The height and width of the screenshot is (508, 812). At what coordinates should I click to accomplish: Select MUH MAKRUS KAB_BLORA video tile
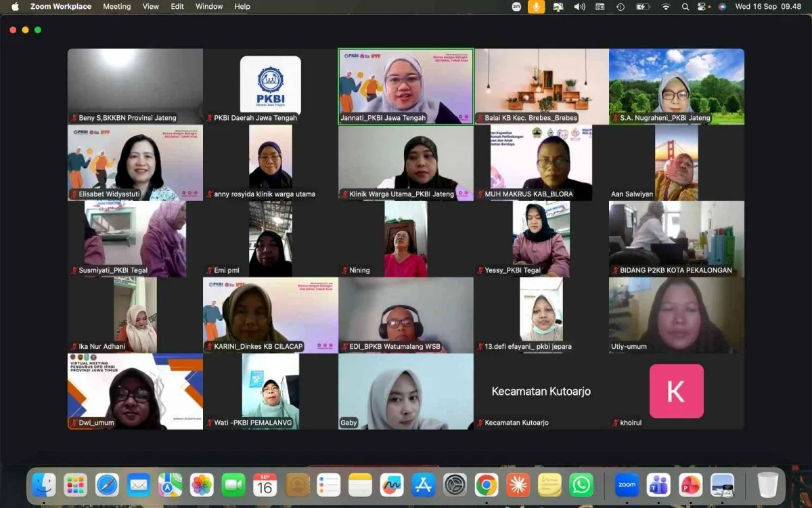click(541, 163)
